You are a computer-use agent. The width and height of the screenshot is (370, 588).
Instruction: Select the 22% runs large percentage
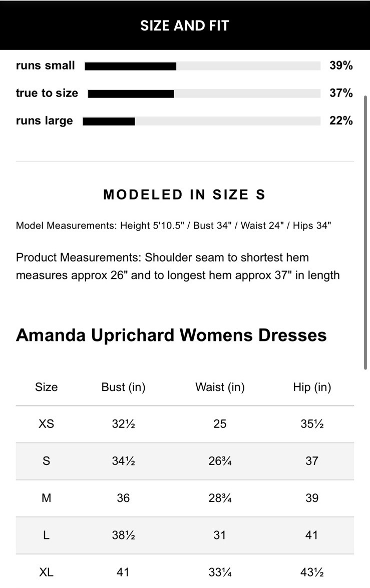(341, 120)
